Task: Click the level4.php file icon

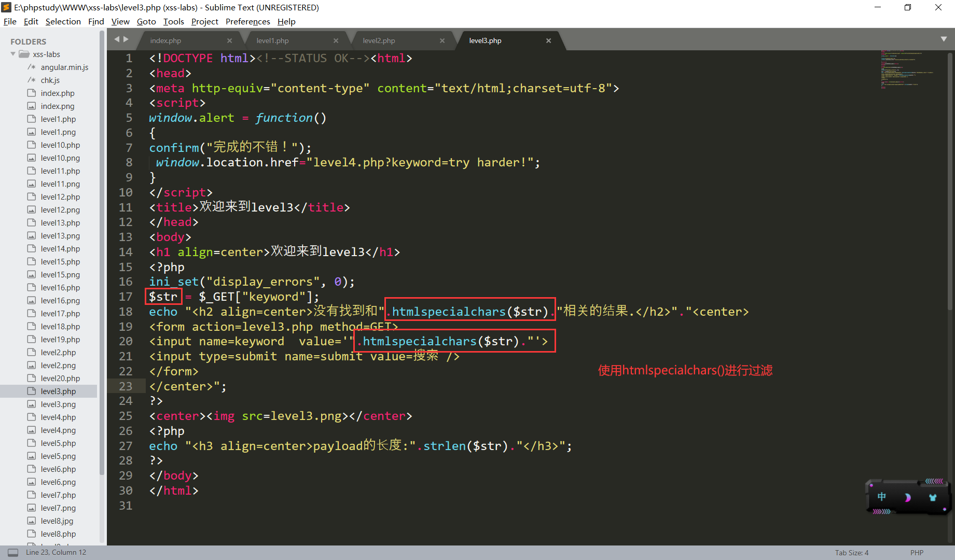Action: coord(32,417)
